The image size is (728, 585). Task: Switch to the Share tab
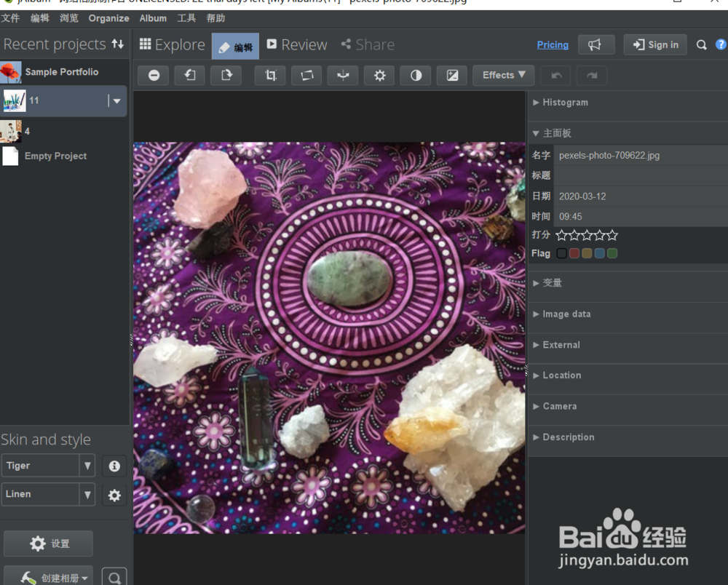pos(367,44)
